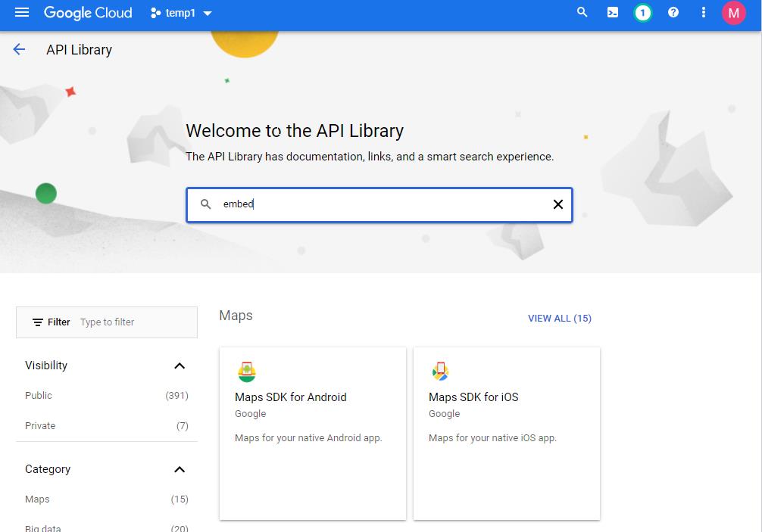Click the Filter icon
Screen dimensions: 762x532
pyautogui.click(x=37, y=322)
